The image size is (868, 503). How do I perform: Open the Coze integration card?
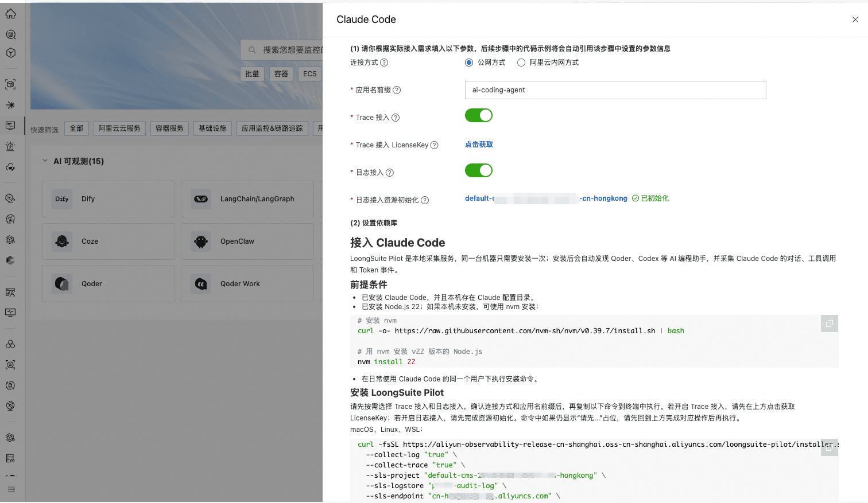tap(108, 241)
